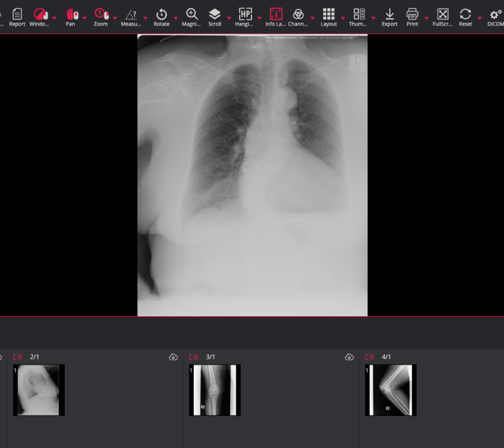Expand the Print dropdown arrow
The width and height of the screenshot is (504, 448).
pyautogui.click(x=426, y=18)
